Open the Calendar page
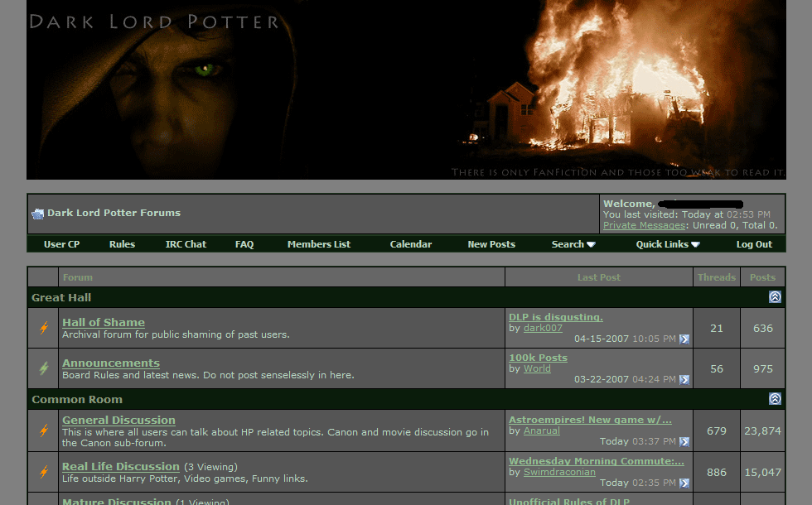 pyautogui.click(x=411, y=244)
